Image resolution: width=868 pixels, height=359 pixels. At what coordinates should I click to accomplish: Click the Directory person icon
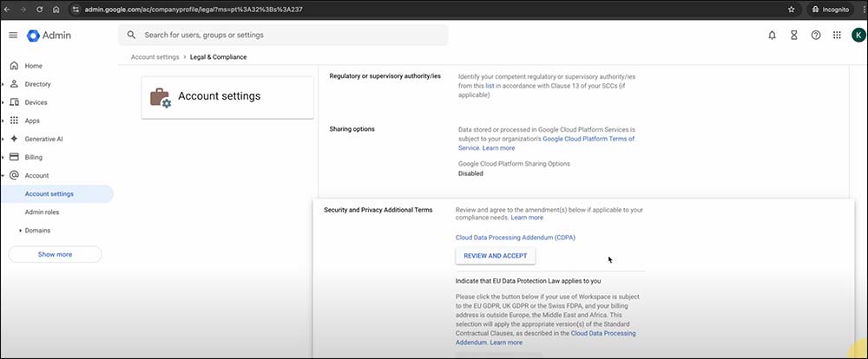[x=15, y=84]
